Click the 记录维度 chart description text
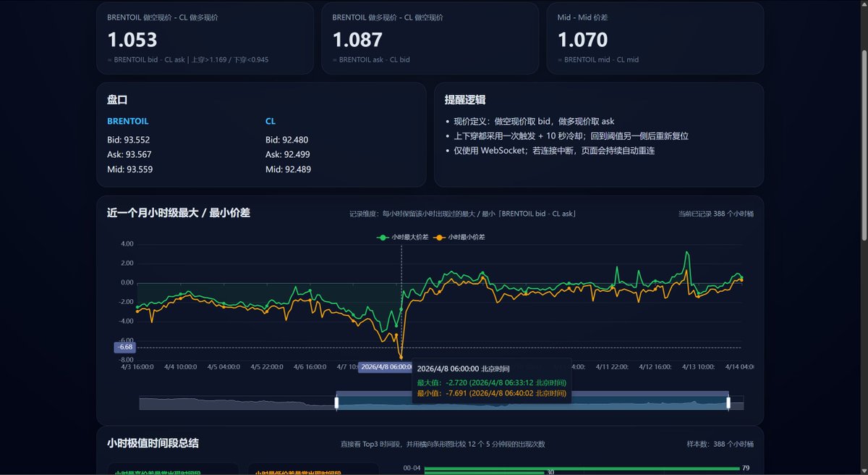 [x=462, y=214]
